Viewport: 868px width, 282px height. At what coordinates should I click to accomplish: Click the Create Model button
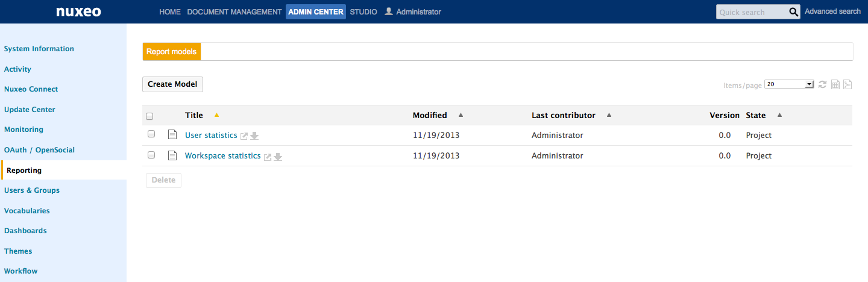(x=172, y=84)
